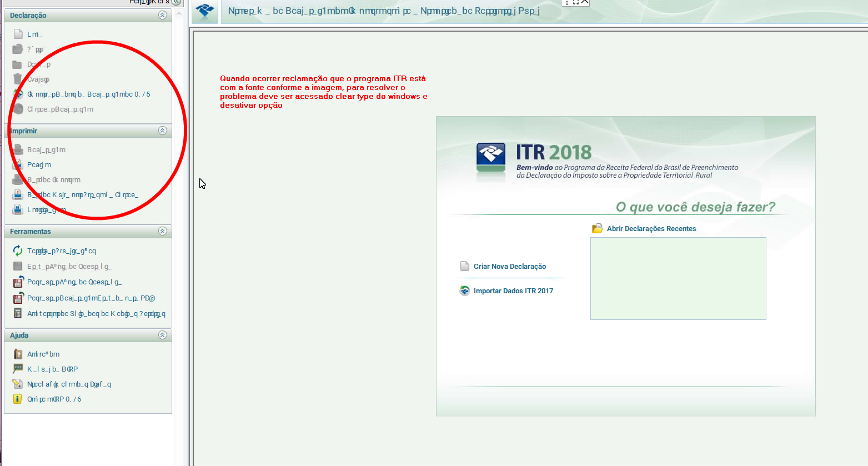The height and width of the screenshot is (466, 868).
Task: Click the Preenchimento das Fichas help icon
Action: coord(18,384)
